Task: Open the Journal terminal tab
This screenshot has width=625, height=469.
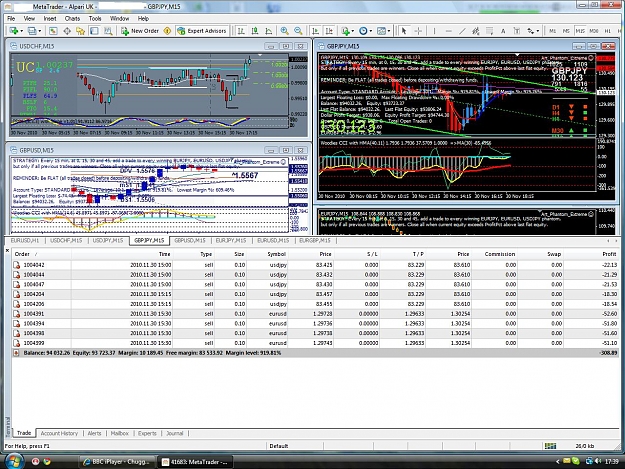Action: point(175,433)
